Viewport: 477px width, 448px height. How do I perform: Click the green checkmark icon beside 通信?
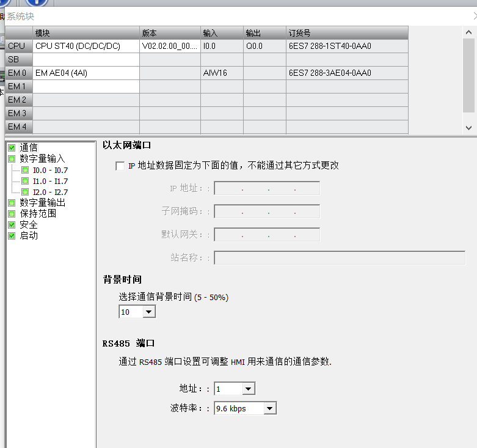(12, 147)
